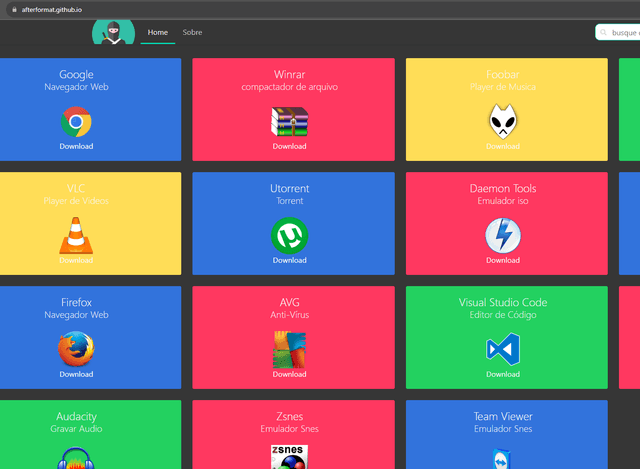Click the Winrar card title
Image resolution: width=640 pixels, height=469 pixels.
289,74
